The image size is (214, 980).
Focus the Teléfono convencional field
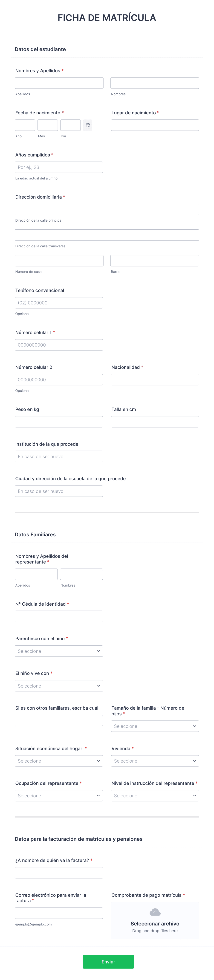pos(59,303)
